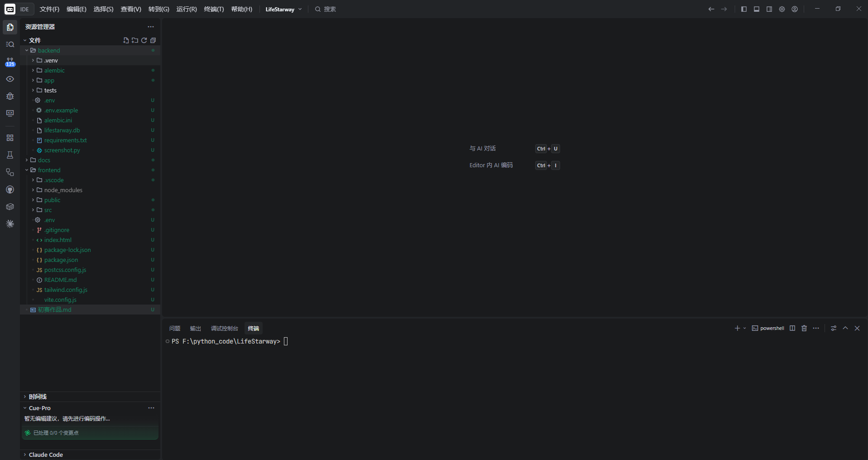
Task: Open the GitHub icon in the activity bar
Action: (x=10, y=189)
